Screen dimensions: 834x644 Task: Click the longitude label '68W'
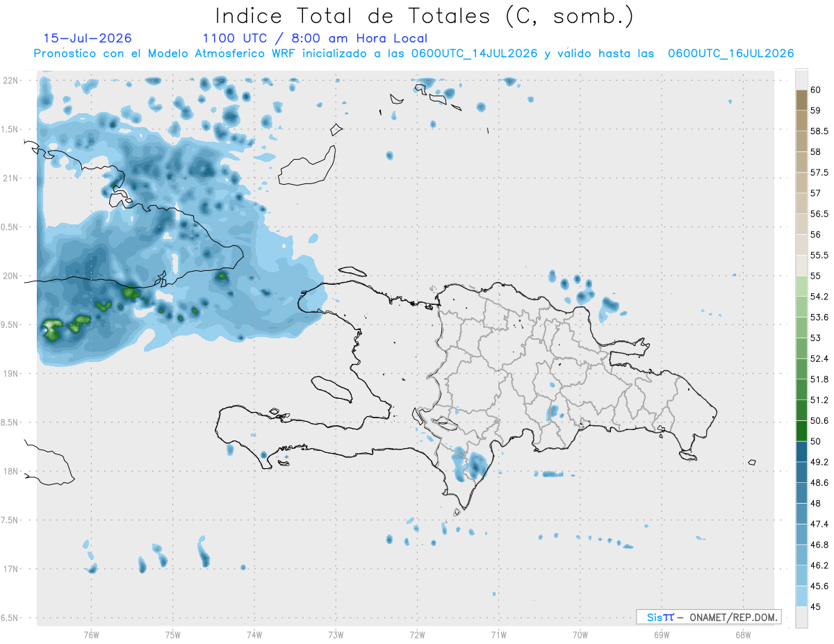click(742, 635)
